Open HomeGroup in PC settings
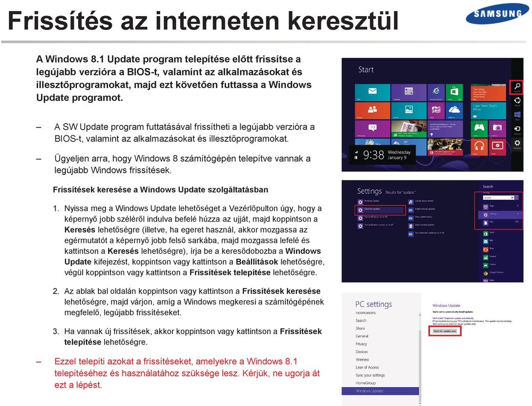 [366, 383]
